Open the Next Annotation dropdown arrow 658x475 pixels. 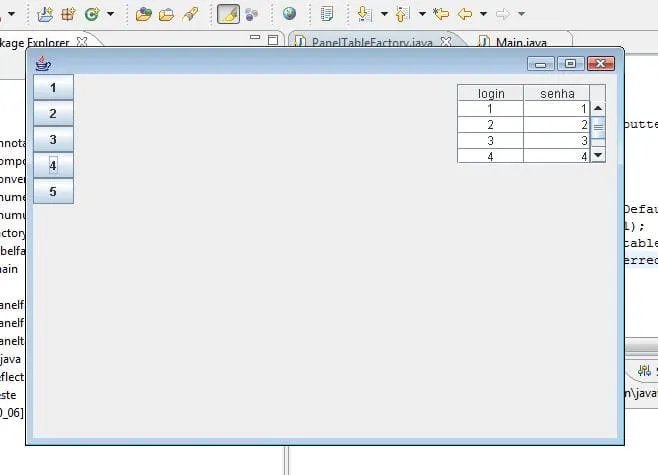pos(384,14)
